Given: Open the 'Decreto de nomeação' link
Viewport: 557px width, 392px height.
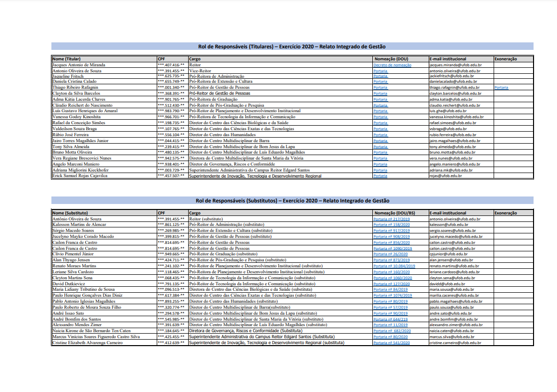Looking at the screenshot, I should tap(392, 65).
